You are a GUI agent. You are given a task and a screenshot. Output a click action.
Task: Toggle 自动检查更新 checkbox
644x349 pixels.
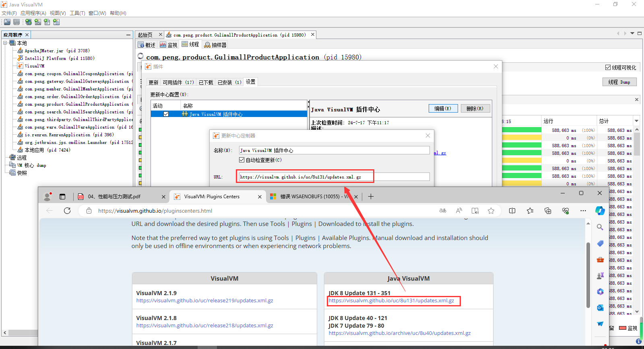point(242,160)
